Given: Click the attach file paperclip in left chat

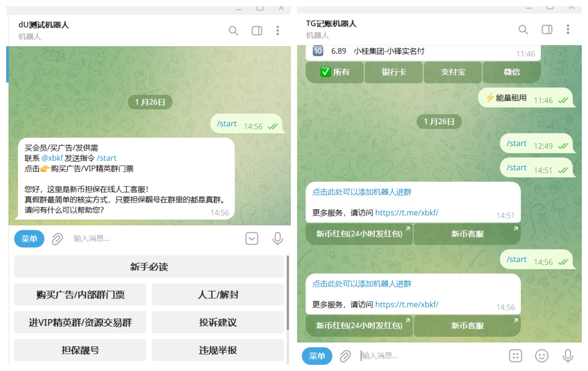Looking at the screenshot, I should point(57,239).
